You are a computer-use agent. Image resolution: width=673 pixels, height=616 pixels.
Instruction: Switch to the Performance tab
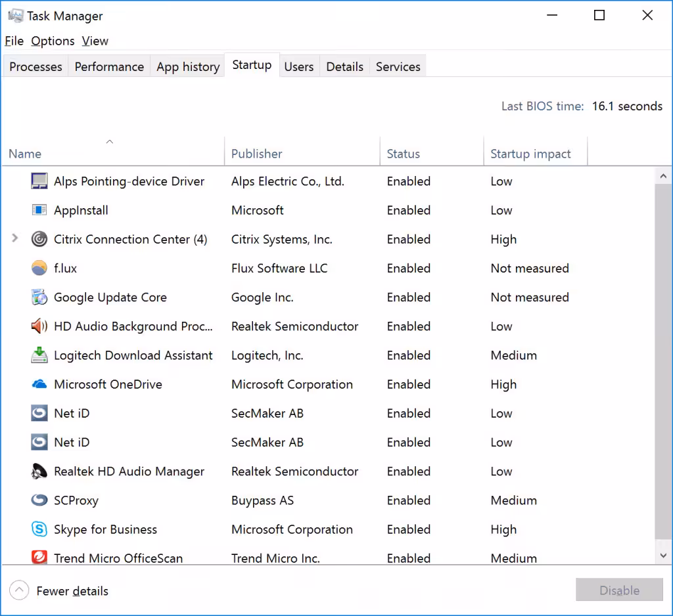click(x=109, y=66)
